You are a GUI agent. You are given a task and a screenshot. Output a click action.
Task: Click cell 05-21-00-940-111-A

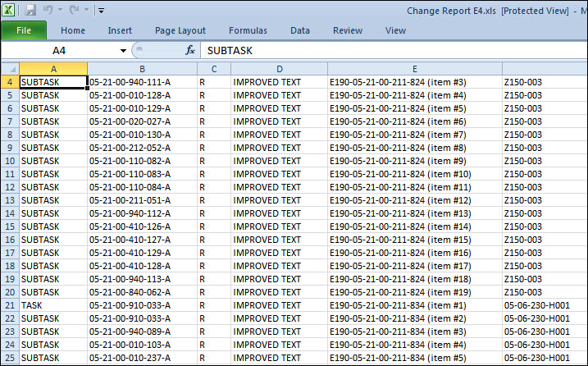click(x=142, y=82)
